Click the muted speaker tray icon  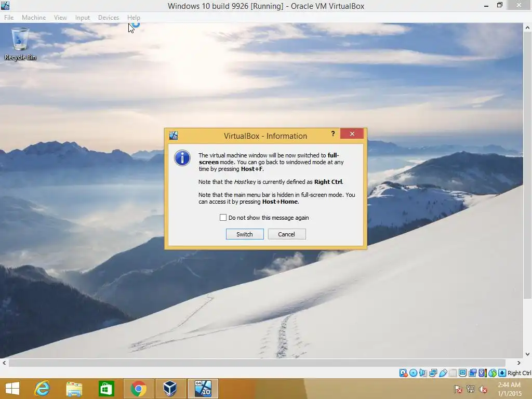click(483, 389)
